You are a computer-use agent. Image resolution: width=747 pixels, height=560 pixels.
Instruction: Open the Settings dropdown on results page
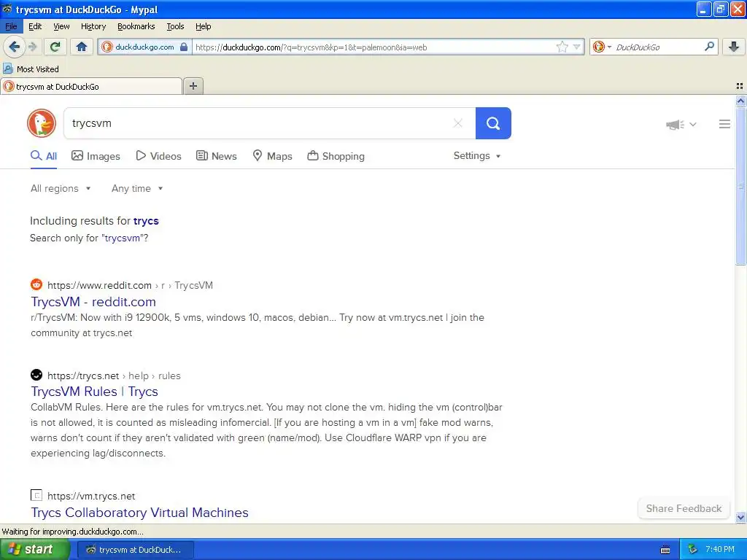tap(477, 156)
